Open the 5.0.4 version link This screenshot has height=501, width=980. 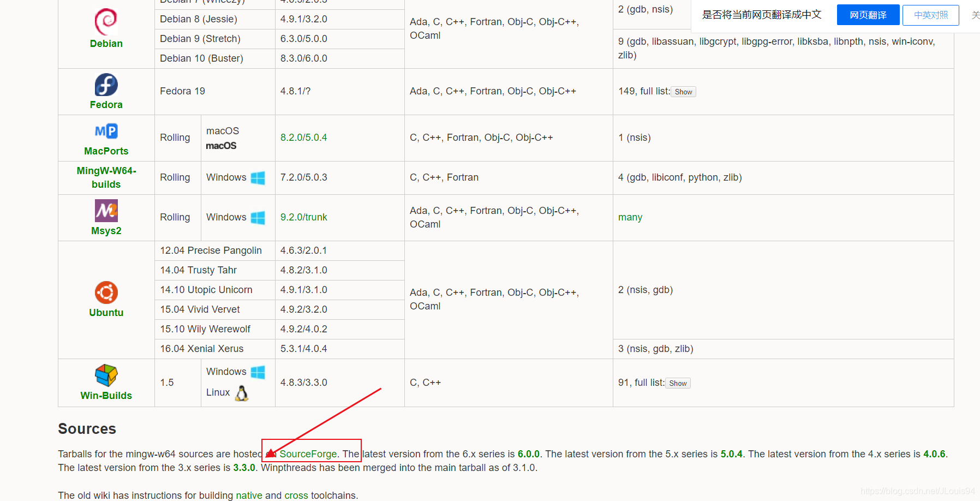point(731,454)
